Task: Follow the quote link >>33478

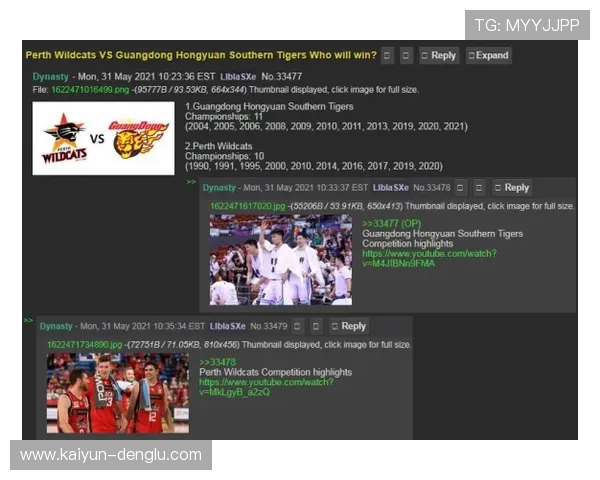Action: (x=217, y=362)
